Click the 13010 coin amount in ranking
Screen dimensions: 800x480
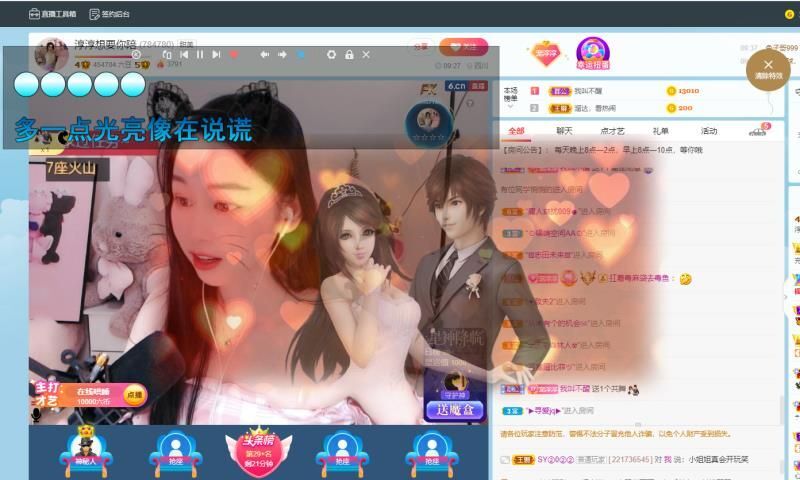click(689, 91)
